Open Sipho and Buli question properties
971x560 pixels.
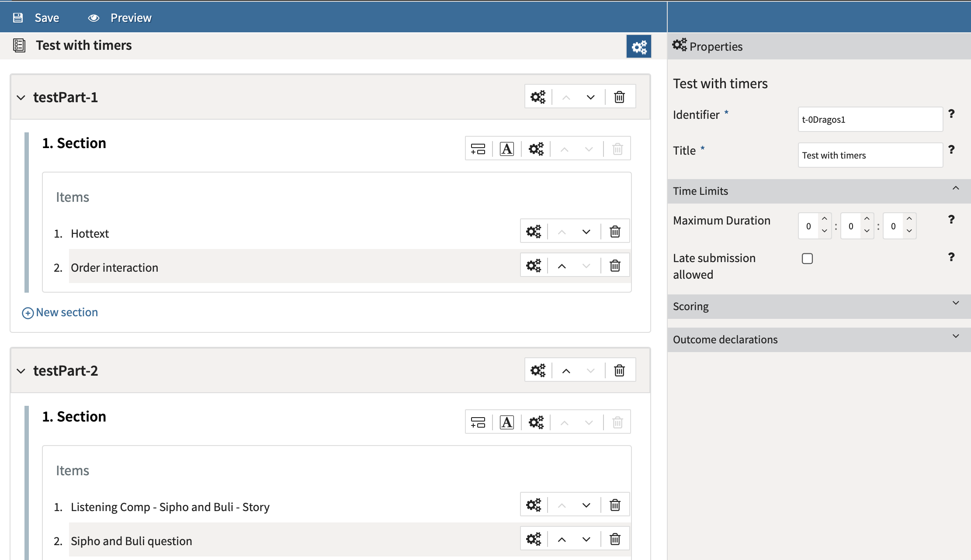(534, 539)
